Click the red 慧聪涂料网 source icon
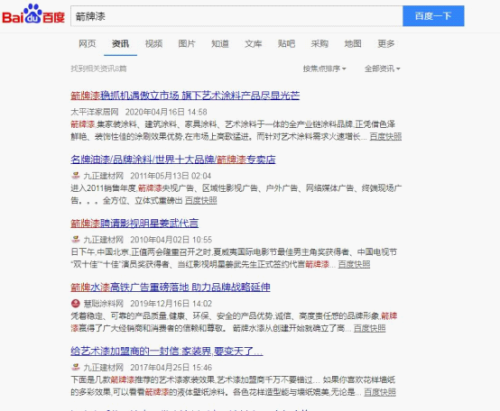This screenshot has height=411, width=500. 76,303
